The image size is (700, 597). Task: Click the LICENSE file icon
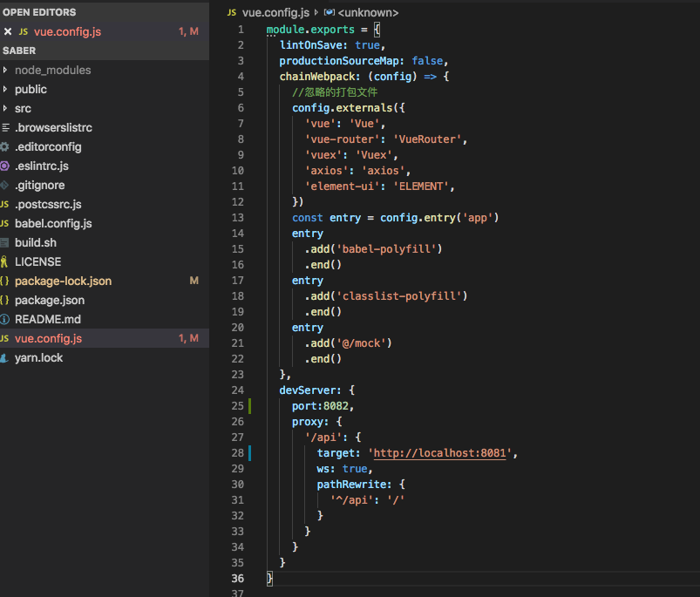(x=4, y=262)
